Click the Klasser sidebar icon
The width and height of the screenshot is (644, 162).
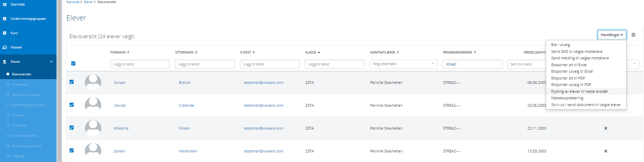[x=5, y=47]
